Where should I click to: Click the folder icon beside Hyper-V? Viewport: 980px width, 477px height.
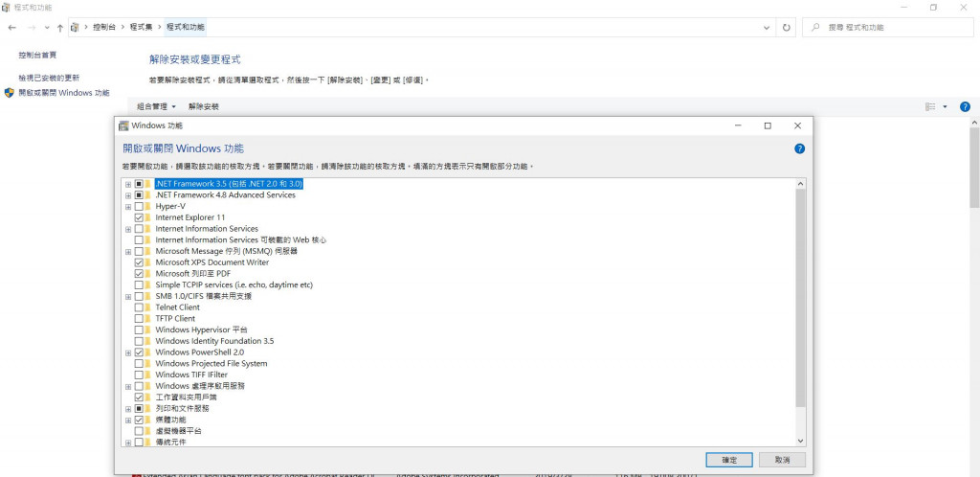(x=148, y=206)
